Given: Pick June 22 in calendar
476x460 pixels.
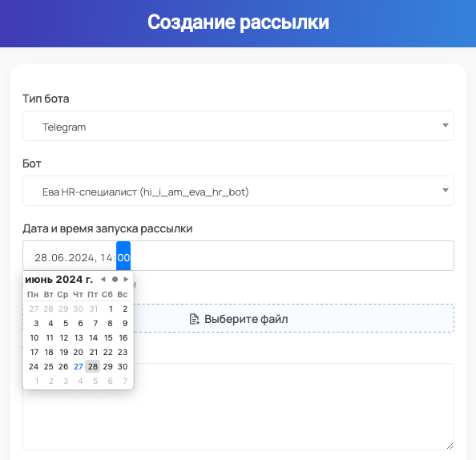Looking at the screenshot, I should (107, 352).
